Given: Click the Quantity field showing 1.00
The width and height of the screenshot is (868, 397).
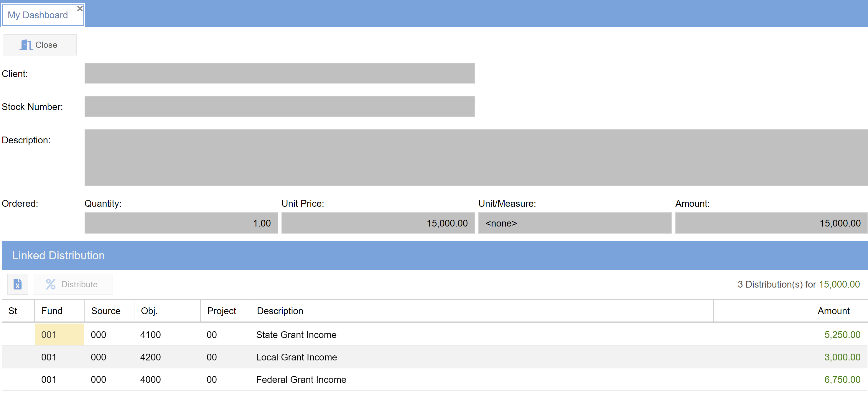Looking at the screenshot, I should click(x=181, y=223).
